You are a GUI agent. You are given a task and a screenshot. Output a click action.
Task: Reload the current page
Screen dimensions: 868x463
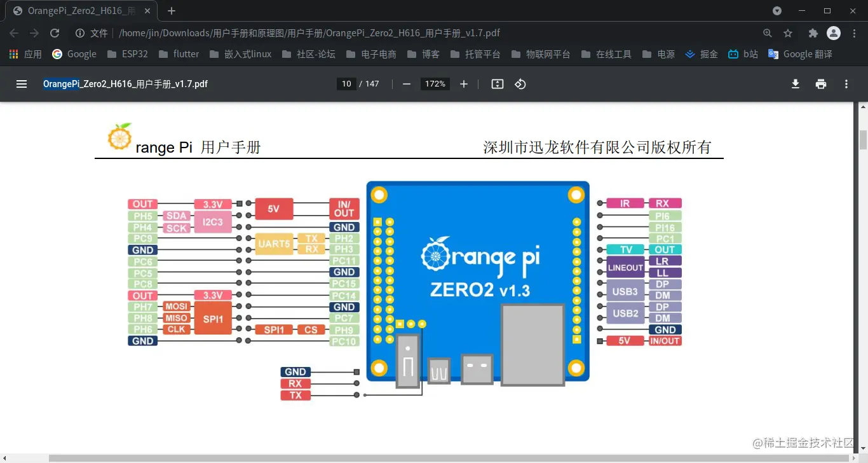pos(55,33)
